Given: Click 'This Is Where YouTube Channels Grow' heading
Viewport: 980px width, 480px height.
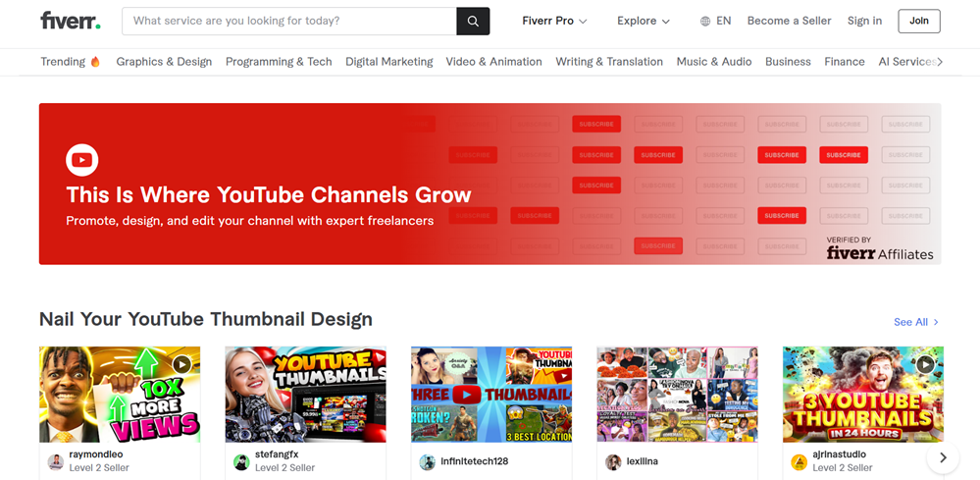Looking at the screenshot, I should coord(269,194).
